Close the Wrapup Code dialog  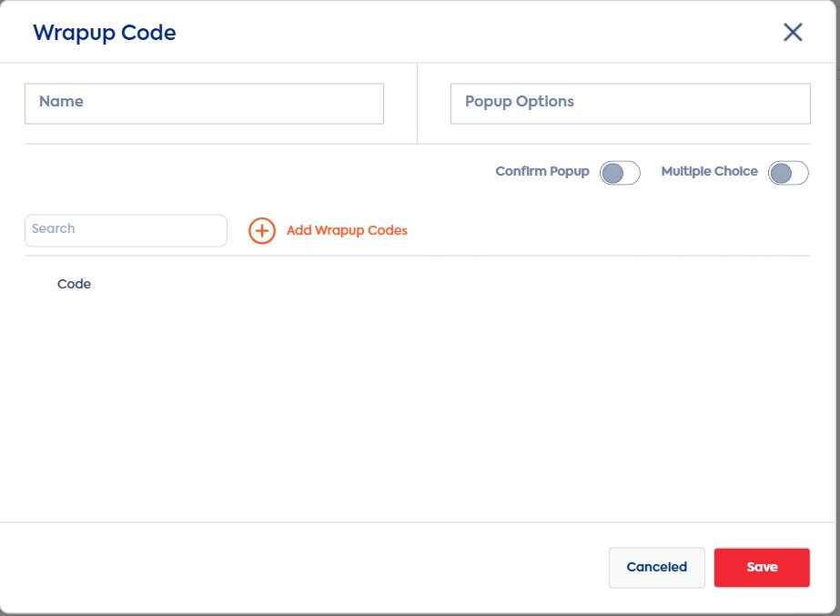(793, 32)
